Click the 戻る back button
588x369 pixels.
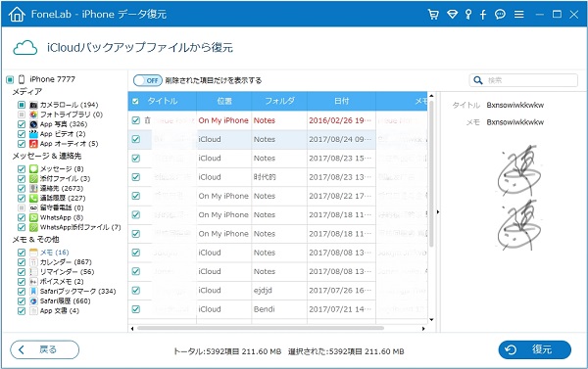[x=45, y=349]
